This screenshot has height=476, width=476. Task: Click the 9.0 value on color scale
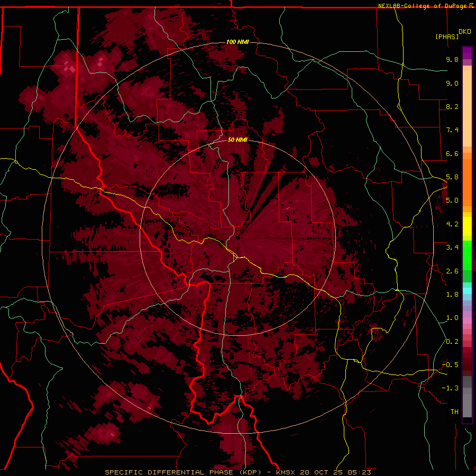pos(452,83)
